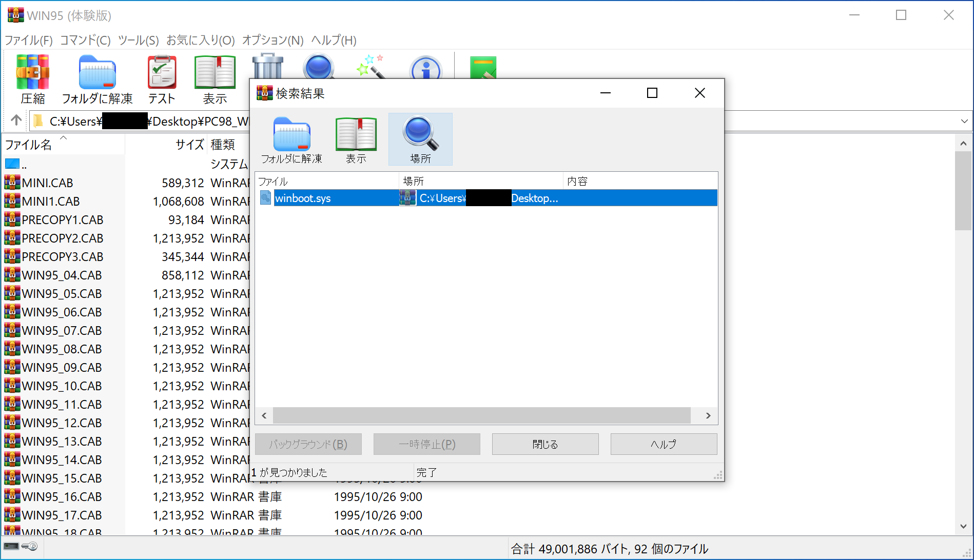Open the お気に入り(O) menu
Screen dimensions: 974x560
pyautogui.click(x=201, y=40)
